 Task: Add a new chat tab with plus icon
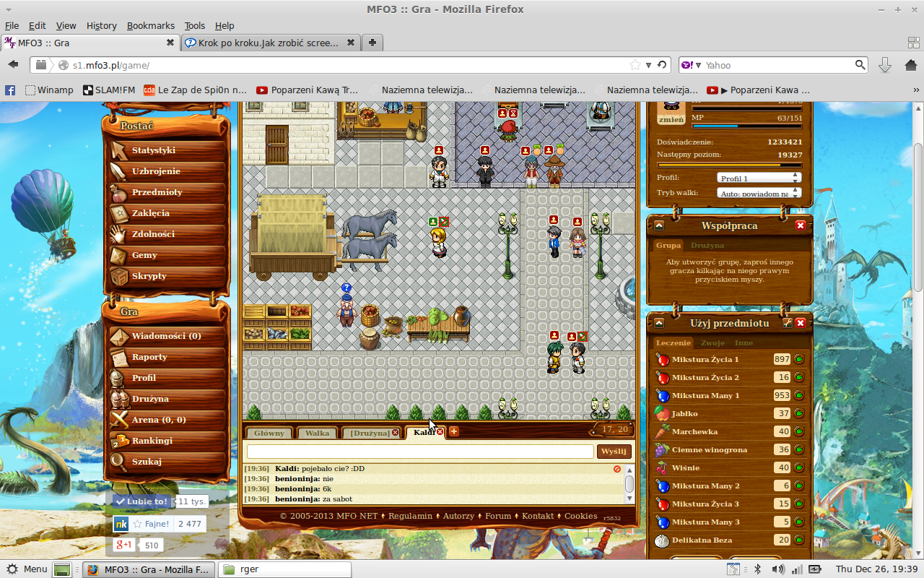454,431
